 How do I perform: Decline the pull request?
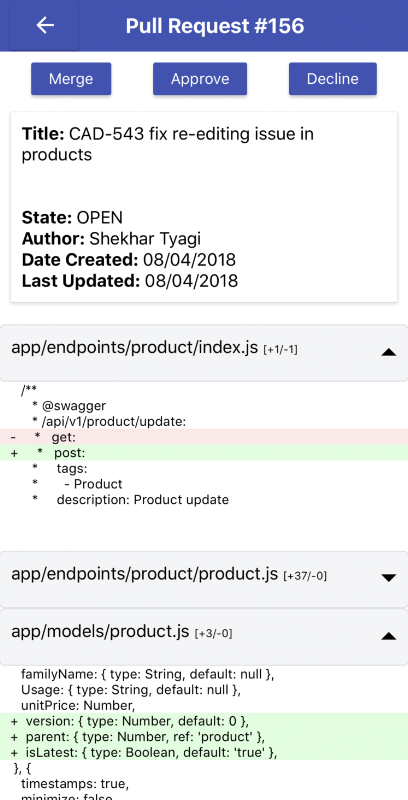(333, 79)
